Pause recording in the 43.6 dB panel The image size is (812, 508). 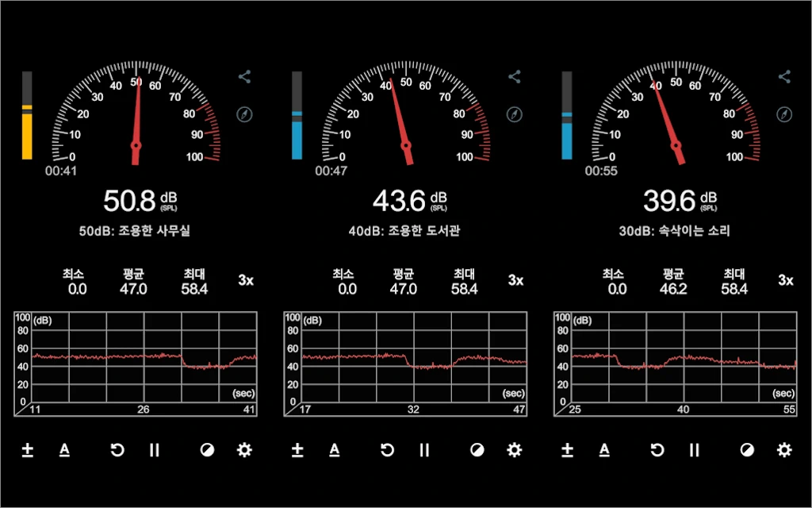[x=424, y=450]
